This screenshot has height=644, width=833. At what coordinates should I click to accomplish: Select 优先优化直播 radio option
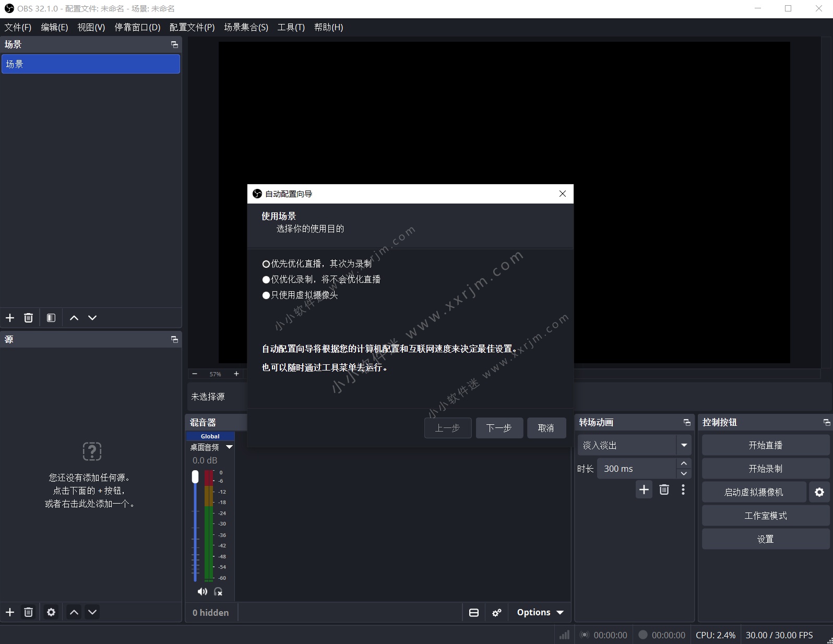click(x=266, y=264)
